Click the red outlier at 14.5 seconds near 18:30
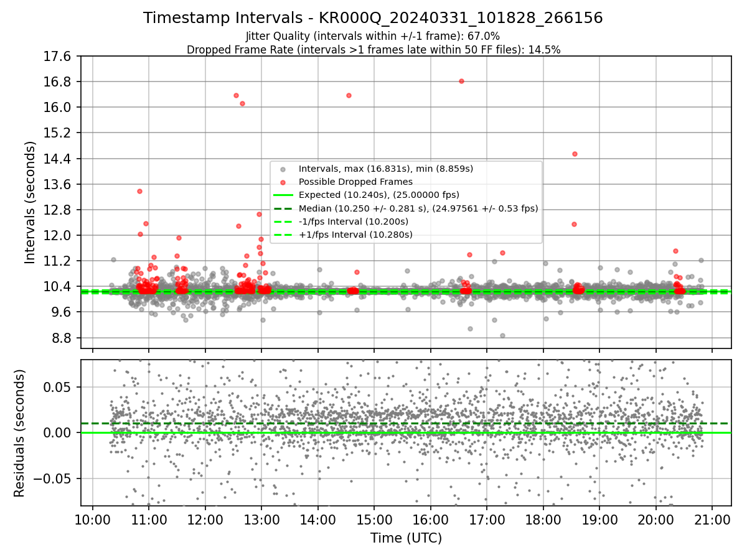Image resolution: width=747 pixels, height=560 pixels. 575,154
